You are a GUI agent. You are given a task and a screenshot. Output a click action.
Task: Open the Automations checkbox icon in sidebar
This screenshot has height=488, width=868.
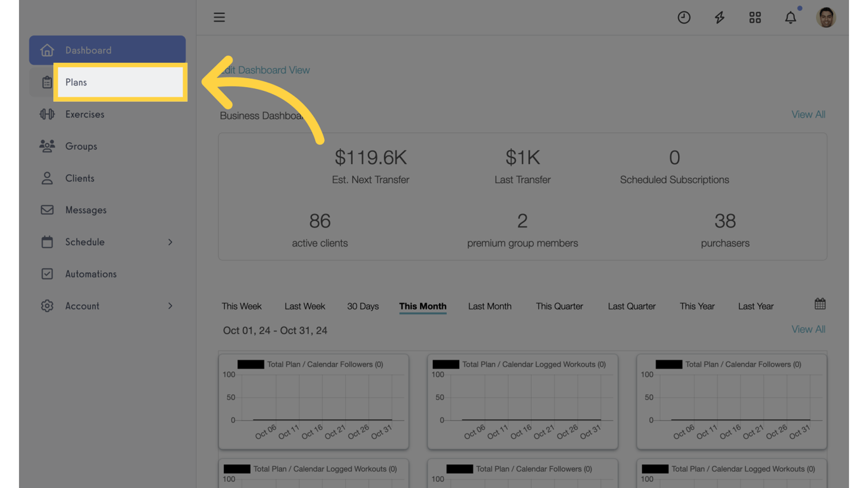pyautogui.click(x=46, y=273)
